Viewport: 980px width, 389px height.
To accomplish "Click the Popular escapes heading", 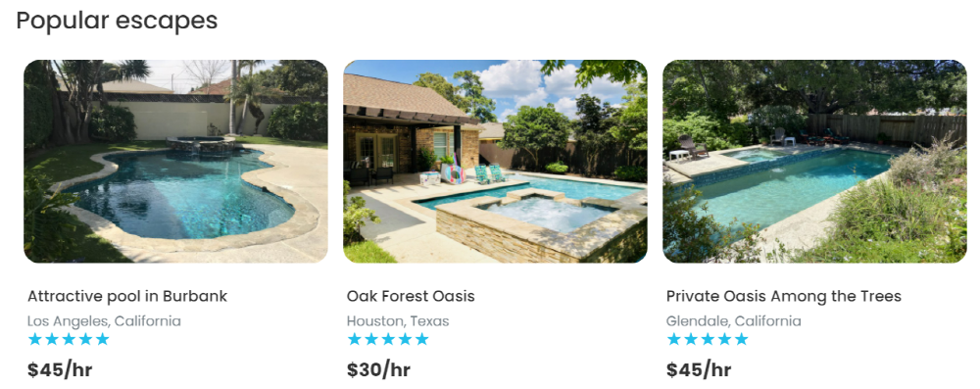I will (x=117, y=20).
